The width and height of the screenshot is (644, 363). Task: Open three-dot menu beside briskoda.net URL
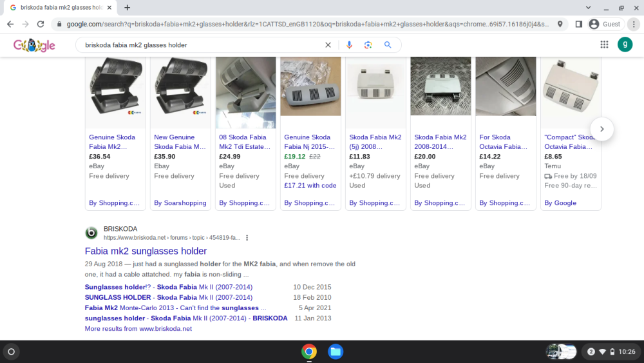click(247, 238)
